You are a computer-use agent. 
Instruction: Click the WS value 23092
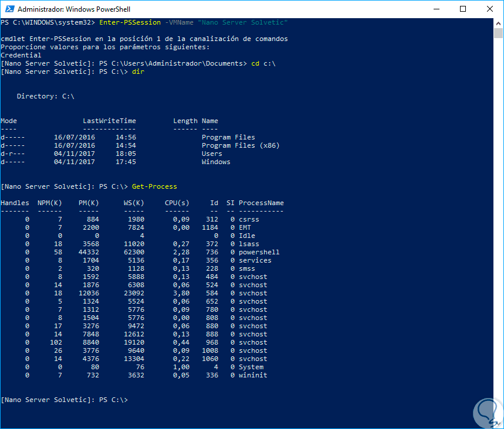tap(134, 293)
